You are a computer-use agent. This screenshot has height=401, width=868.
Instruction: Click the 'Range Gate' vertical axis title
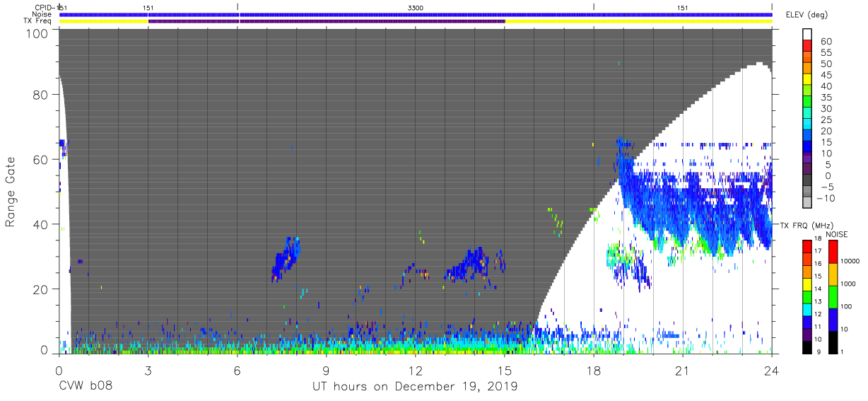coord(11,192)
